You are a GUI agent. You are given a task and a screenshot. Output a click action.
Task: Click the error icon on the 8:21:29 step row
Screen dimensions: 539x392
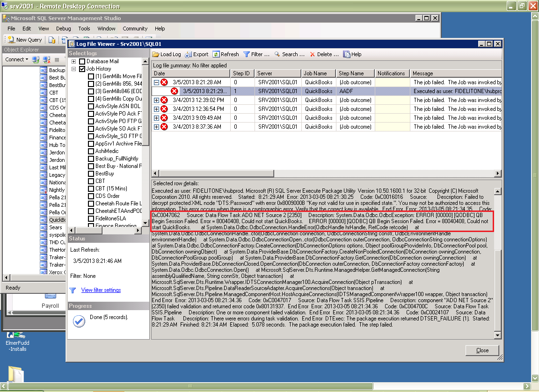coord(175,91)
